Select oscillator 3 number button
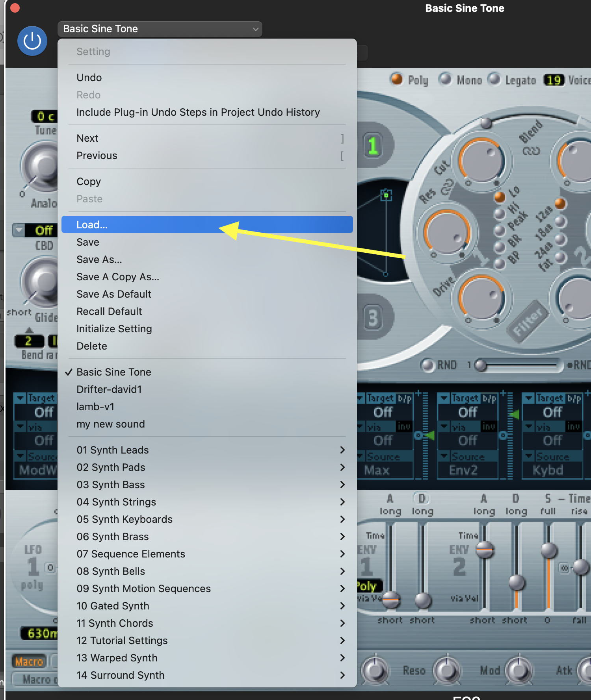Viewport: 591px width, 700px height. click(373, 318)
